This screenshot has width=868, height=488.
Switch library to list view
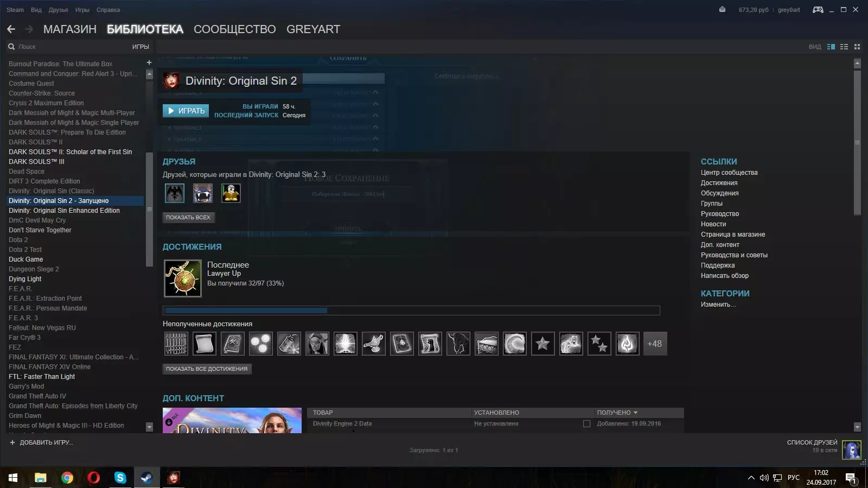pos(844,47)
